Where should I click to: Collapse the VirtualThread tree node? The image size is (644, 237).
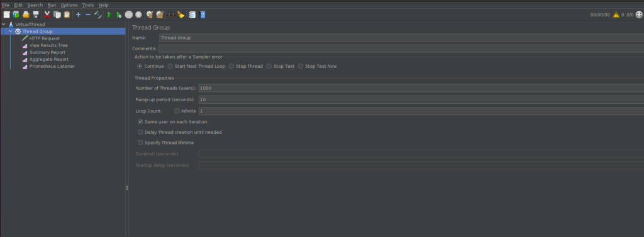pos(3,25)
